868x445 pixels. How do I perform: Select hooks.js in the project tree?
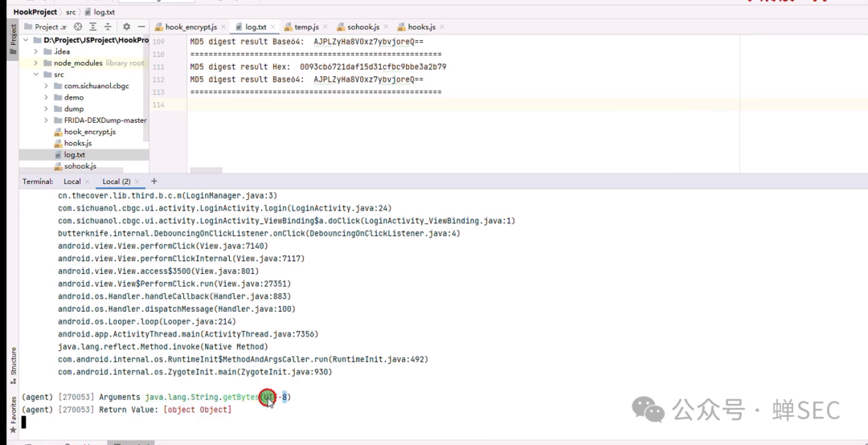tap(77, 143)
